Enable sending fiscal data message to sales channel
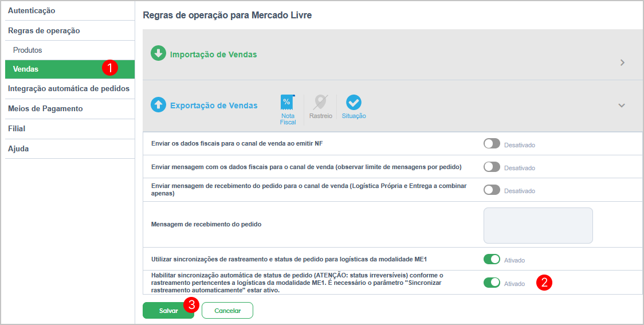Screen dimensions: 644x325 coord(492,167)
